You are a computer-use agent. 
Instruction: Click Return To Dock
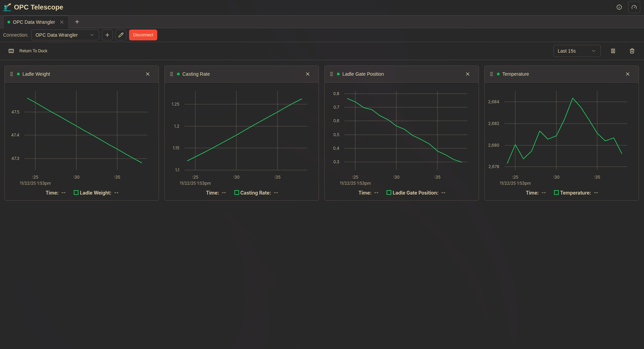(x=33, y=51)
